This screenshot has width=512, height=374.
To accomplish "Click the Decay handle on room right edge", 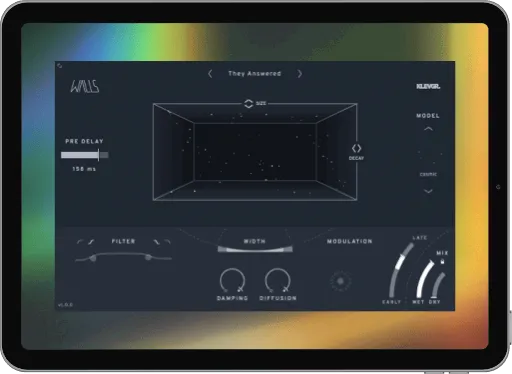I will tap(356, 148).
